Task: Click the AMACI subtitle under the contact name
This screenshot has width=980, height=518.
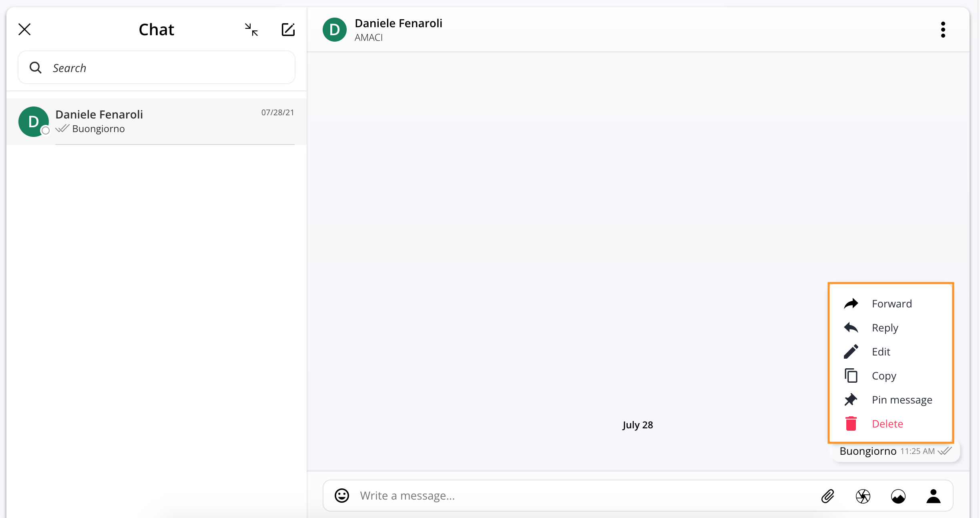Action: [369, 38]
